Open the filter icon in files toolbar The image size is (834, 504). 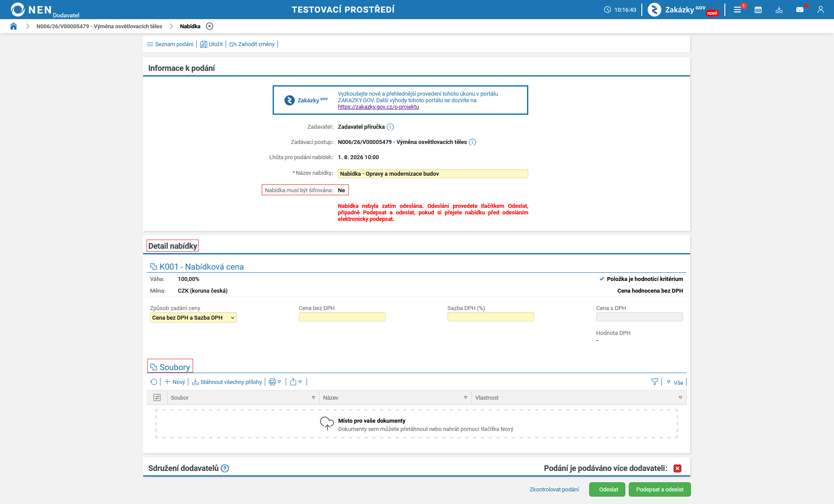(x=655, y=382)
